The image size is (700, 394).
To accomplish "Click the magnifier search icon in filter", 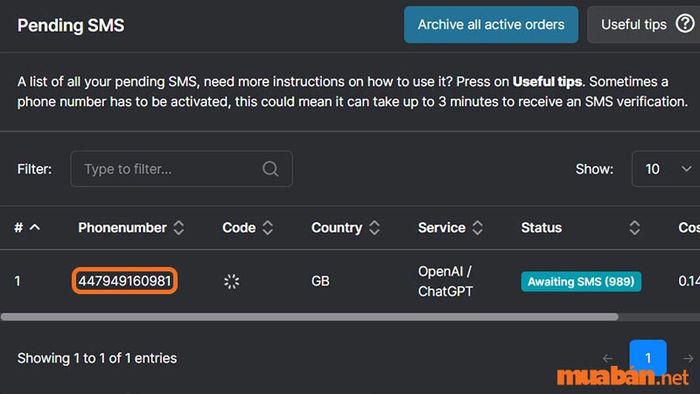I will click(x=270, y=169).
